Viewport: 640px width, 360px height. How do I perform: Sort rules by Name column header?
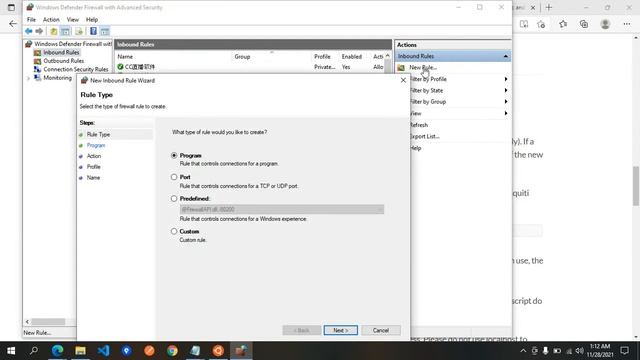125,57
